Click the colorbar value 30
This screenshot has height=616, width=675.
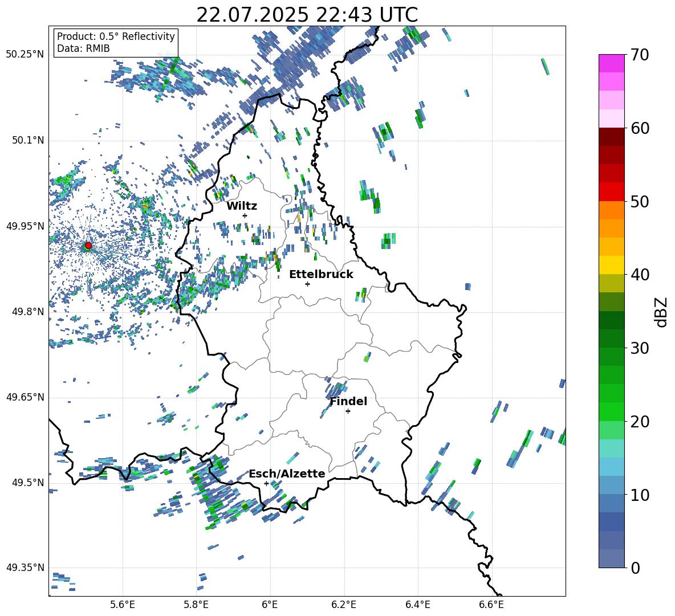click(640, 348)
